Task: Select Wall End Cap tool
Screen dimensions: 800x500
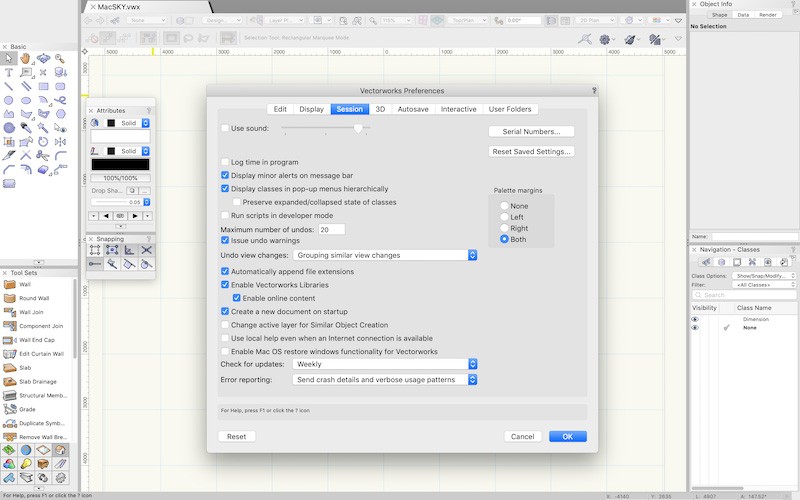Action: click(x=36, y=340)
